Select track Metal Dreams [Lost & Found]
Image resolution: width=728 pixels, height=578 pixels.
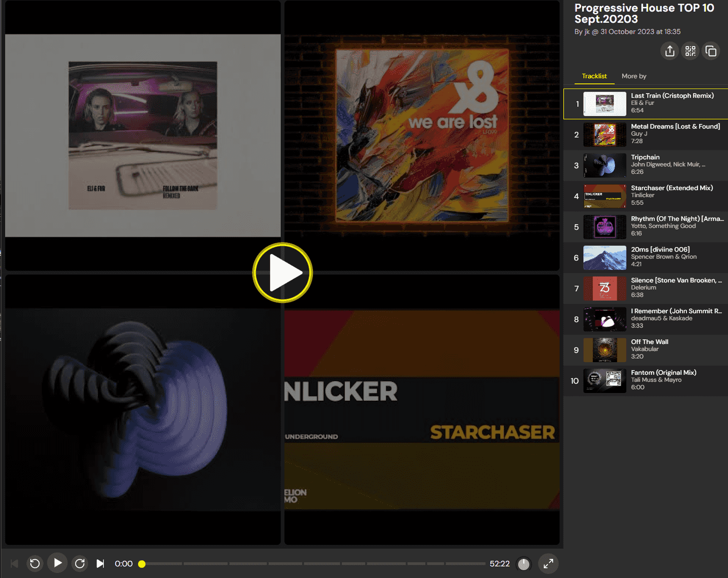(x=646, y=135)
